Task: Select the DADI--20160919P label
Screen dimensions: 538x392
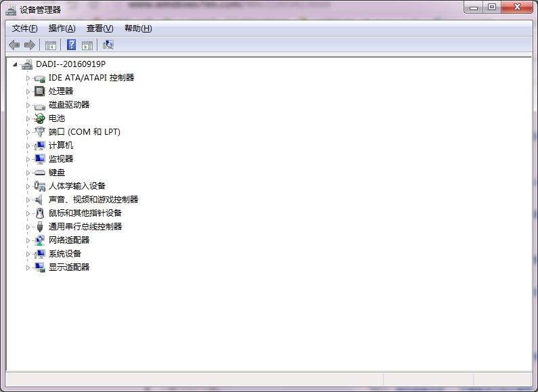Action: tap(70, 64)
